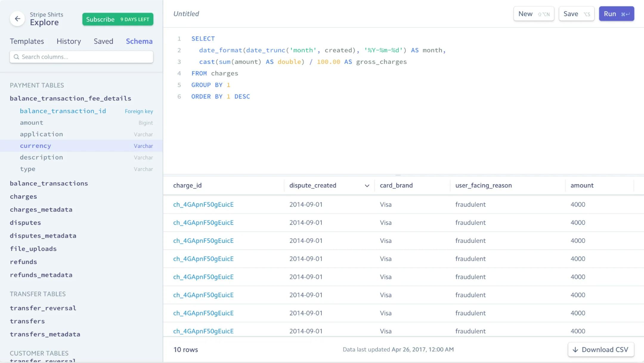Open the first ch_4GApnF50gEuicE link
The width and height of the screenshot is (644, 363).
203,204
